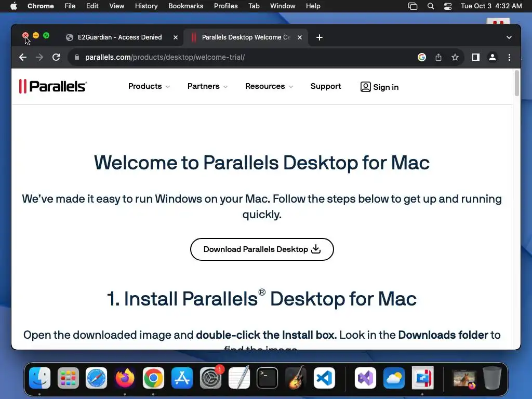Go back with the browser back arrow
The width and height of the screenshot is (532, 399).
(x=23, y=57)
